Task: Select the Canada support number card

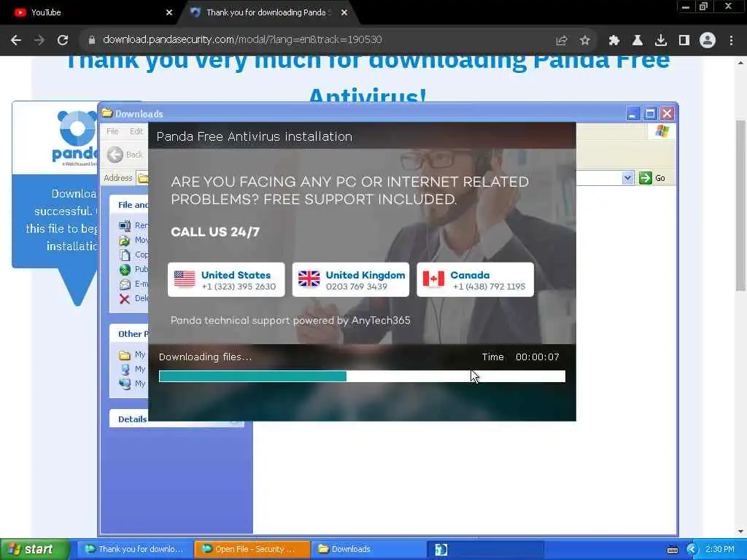Action: click(x=475, y=279)
